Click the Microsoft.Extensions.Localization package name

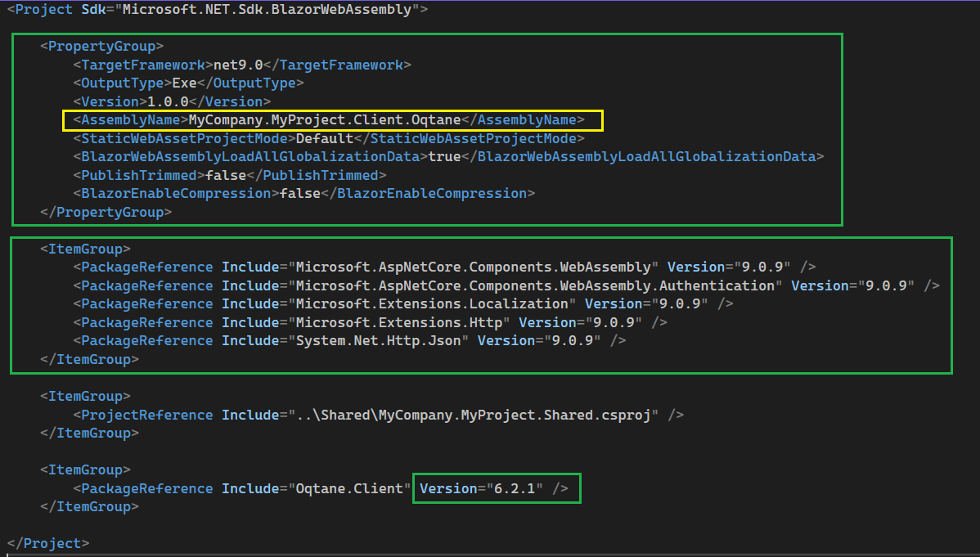coord(430,303)
